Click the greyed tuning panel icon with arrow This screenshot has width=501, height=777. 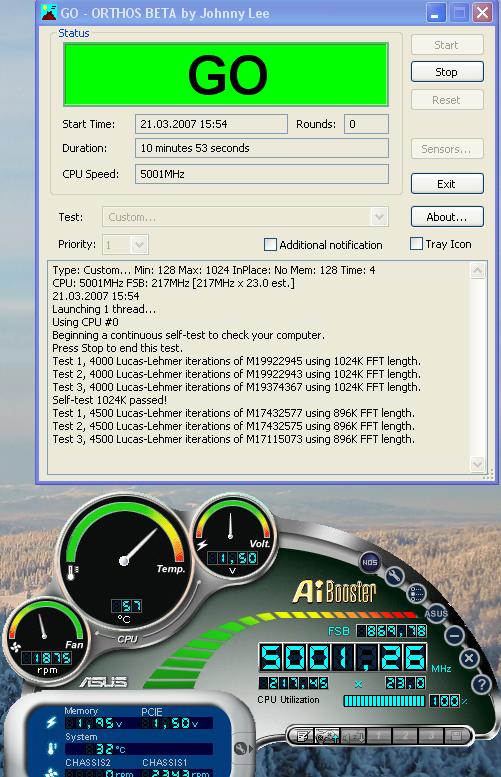353,736
